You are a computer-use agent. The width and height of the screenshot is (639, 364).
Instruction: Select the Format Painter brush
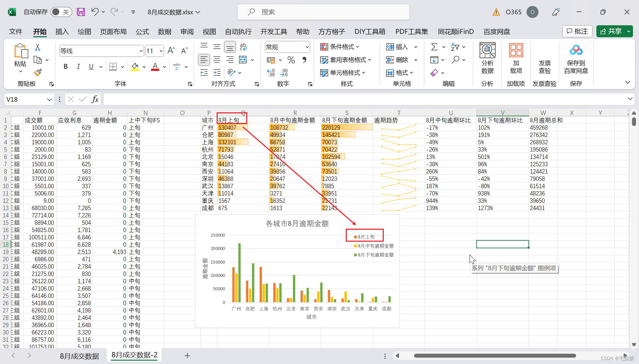point(38,72)
